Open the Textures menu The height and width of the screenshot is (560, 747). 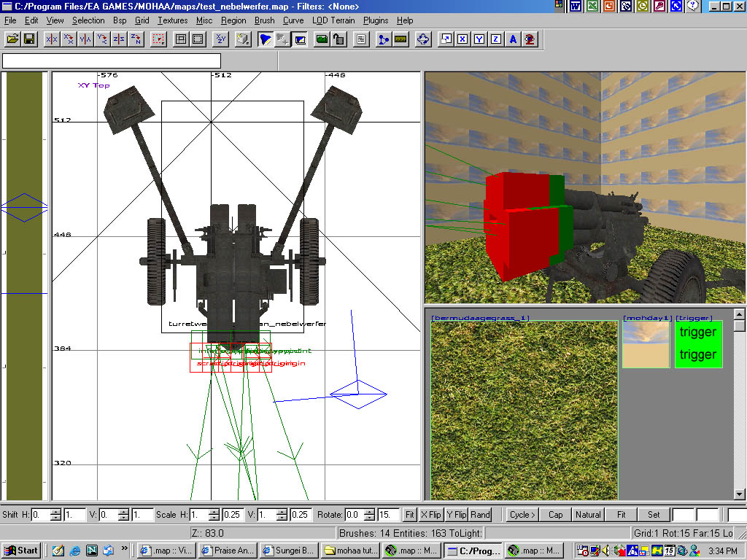[x=172, y=20]
